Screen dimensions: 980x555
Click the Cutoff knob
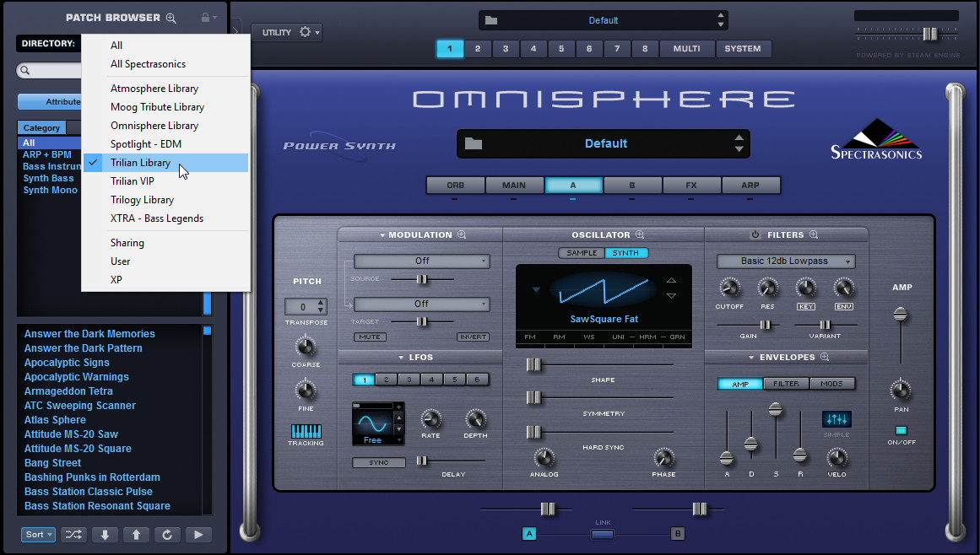tap(729, 288)
